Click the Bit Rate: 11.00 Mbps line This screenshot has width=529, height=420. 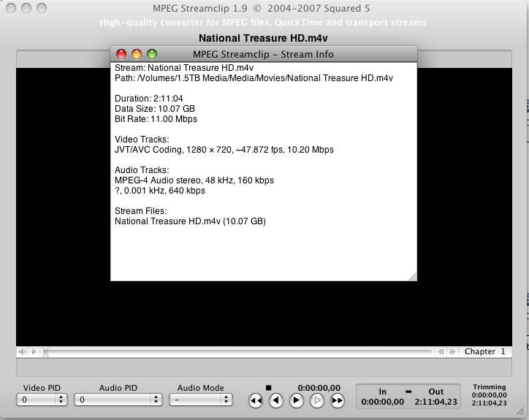(156, 119)
